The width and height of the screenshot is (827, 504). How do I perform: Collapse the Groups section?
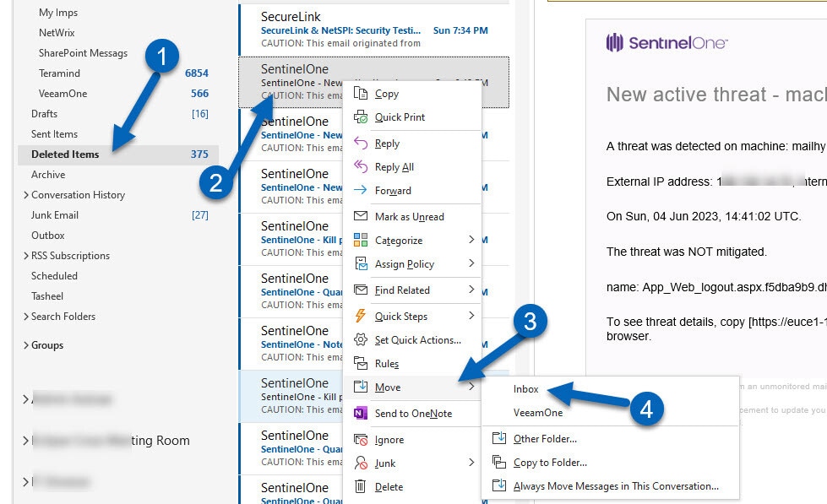pos(25,345)
